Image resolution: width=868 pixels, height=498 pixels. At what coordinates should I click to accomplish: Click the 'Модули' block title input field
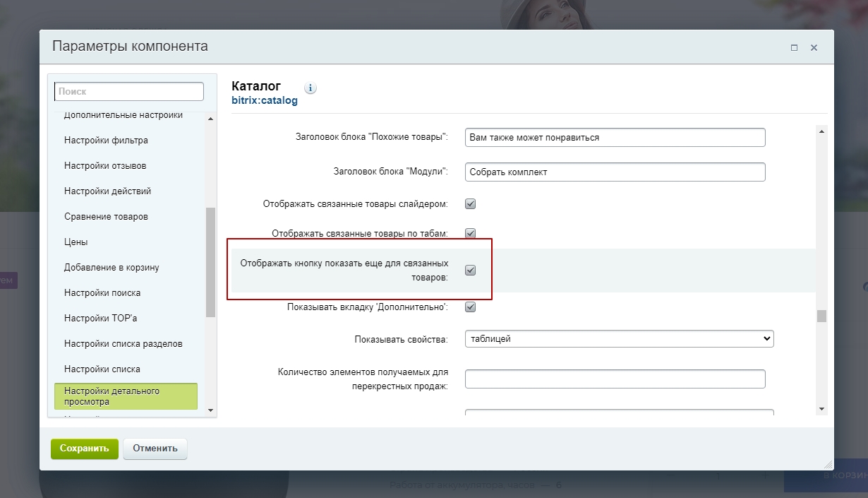(615, 172)
